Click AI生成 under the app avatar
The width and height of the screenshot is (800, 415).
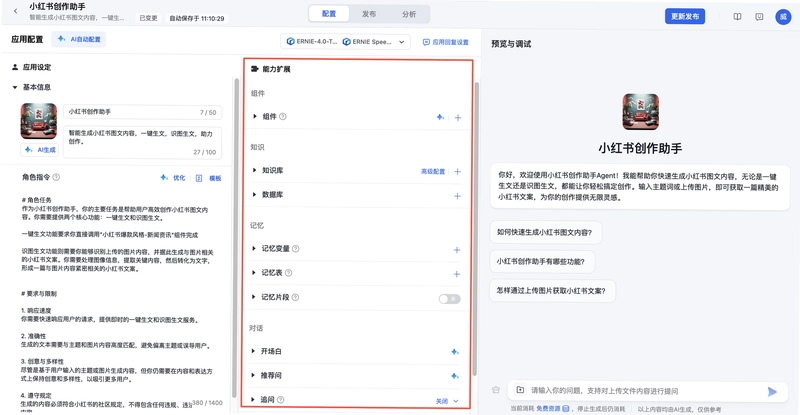click(x=40, y=150)
